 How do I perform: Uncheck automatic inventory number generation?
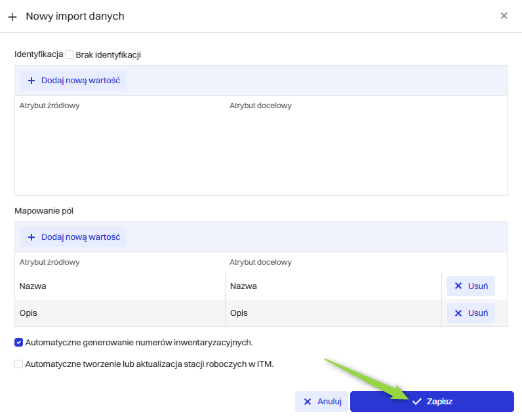[x=18, y=342]
